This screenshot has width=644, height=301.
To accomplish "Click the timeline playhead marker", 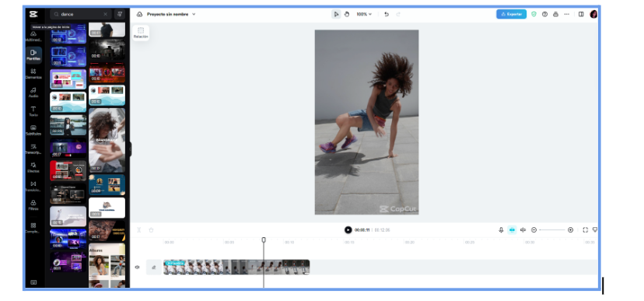I will pyautogui.click(x=264, y=240).
